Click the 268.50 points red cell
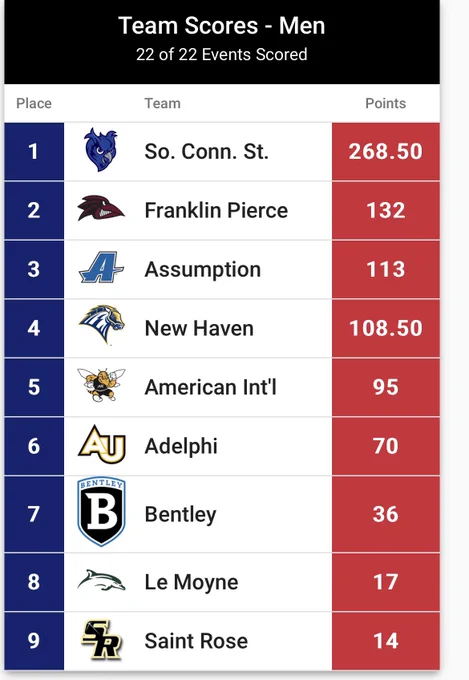The width and height of the screenshot is (469, 680). point(386,151)
